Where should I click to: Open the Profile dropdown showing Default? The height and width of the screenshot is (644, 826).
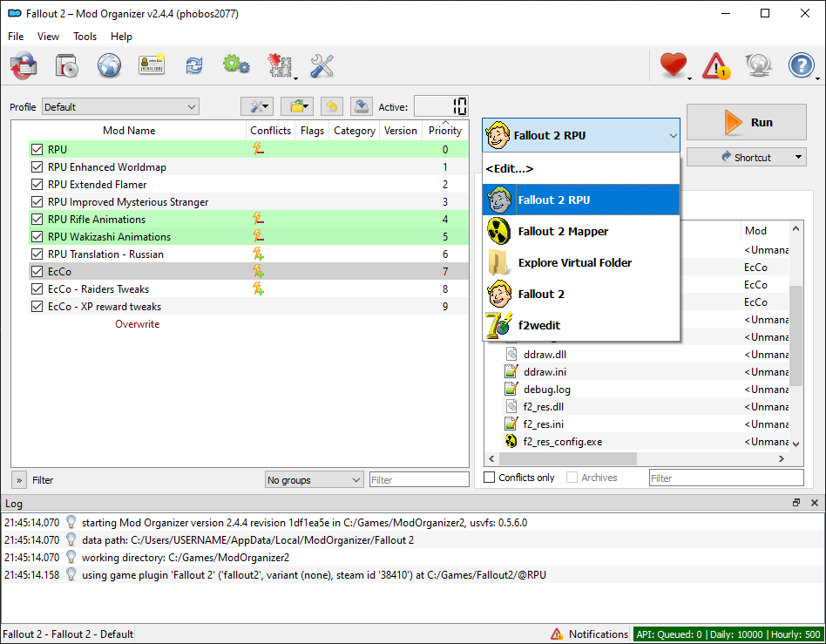pyautogui.click(x=120, y=106)
